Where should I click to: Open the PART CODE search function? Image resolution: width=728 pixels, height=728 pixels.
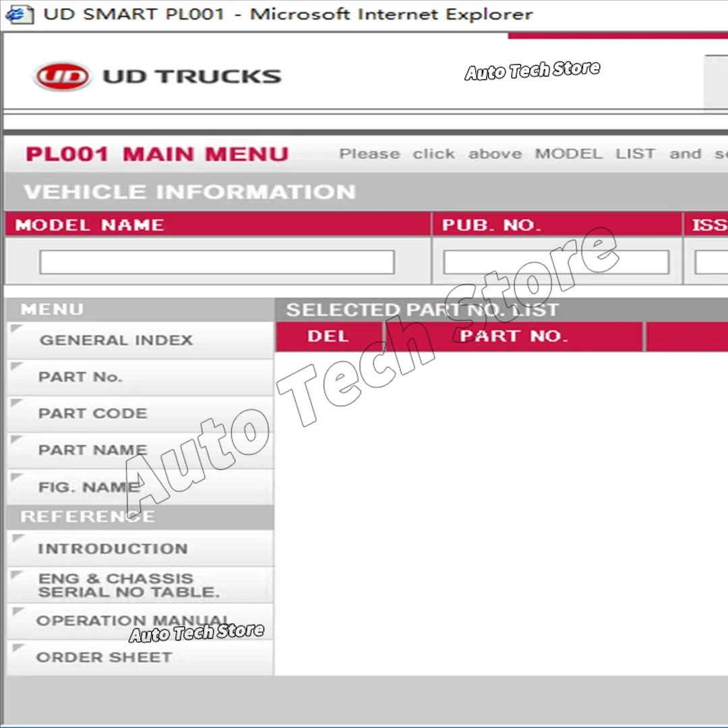point(93,413)
